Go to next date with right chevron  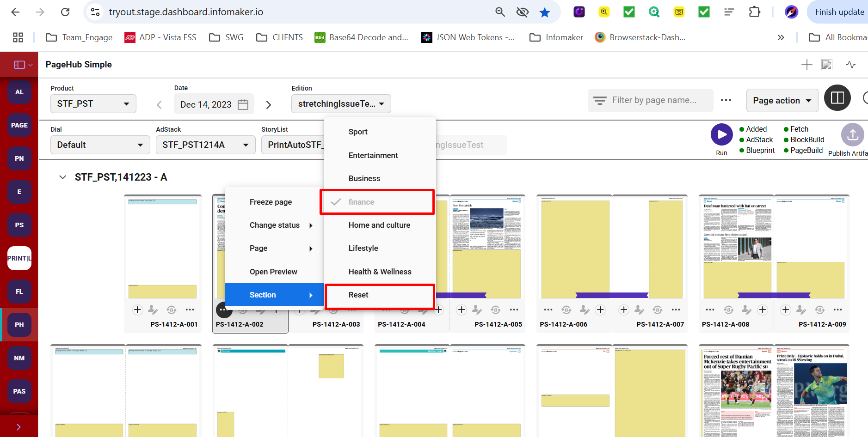[x=269, y=105]
